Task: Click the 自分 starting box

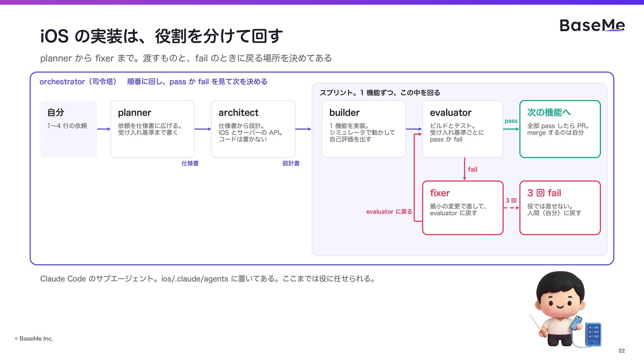Action: 69,129
